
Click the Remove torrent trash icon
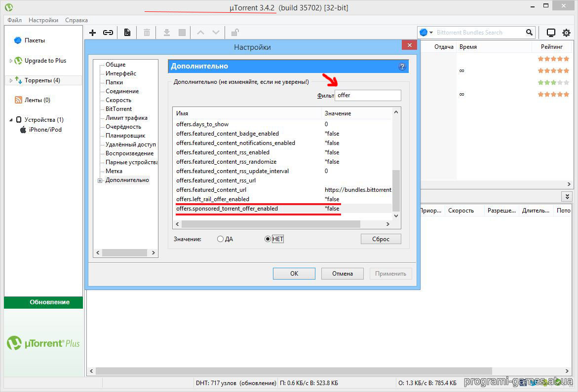click(147, 33)
